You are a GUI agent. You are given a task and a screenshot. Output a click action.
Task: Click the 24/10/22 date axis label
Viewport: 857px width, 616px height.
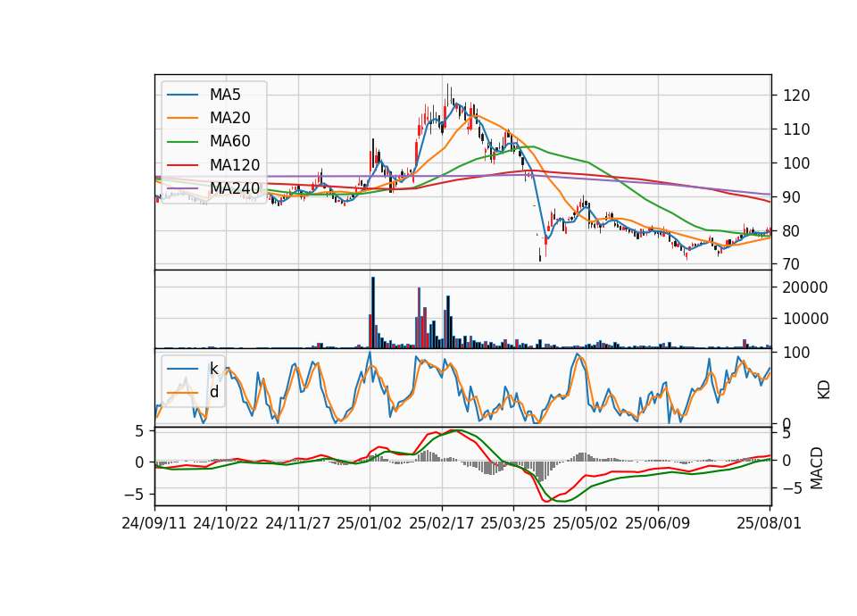pos(225,523)
